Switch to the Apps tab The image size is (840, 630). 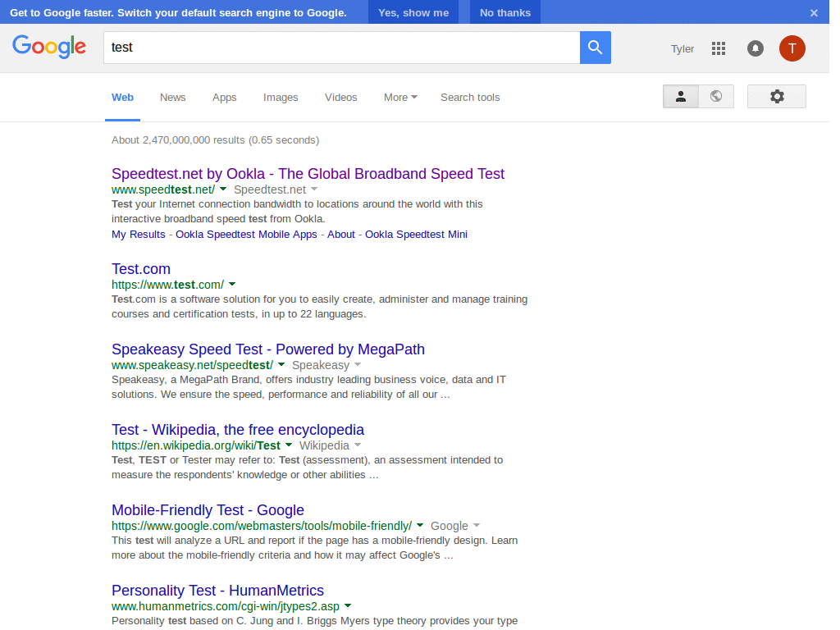225,98
